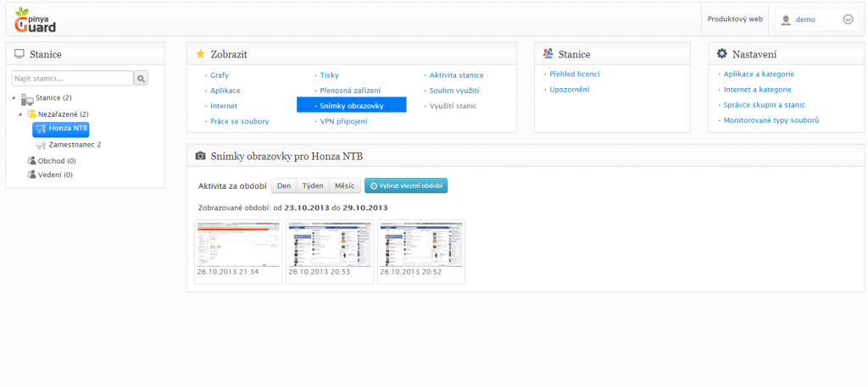
Task: Open the demo user dropdown arrow
Action: (x=848, y=19)
